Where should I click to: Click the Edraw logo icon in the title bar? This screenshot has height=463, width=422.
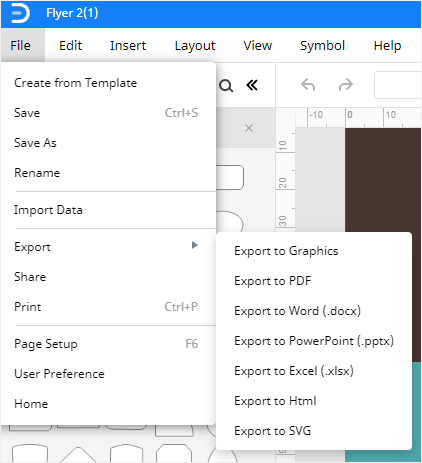pos(20,14)
